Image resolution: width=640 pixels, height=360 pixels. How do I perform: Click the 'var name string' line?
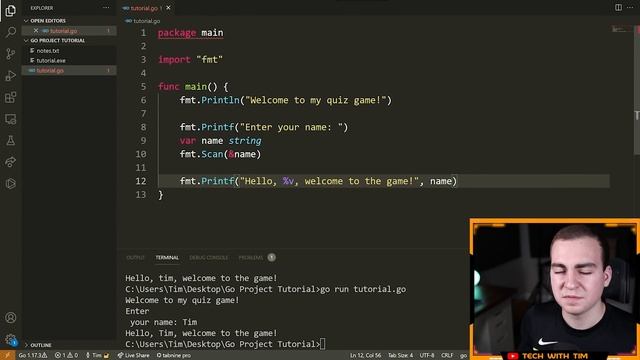coord(220,140)
